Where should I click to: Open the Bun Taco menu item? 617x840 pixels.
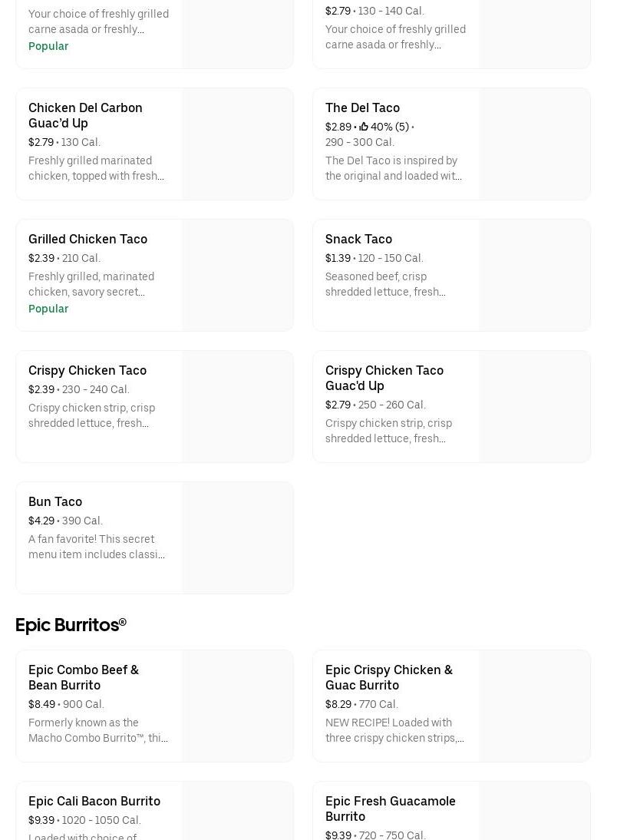click(55, 501)
